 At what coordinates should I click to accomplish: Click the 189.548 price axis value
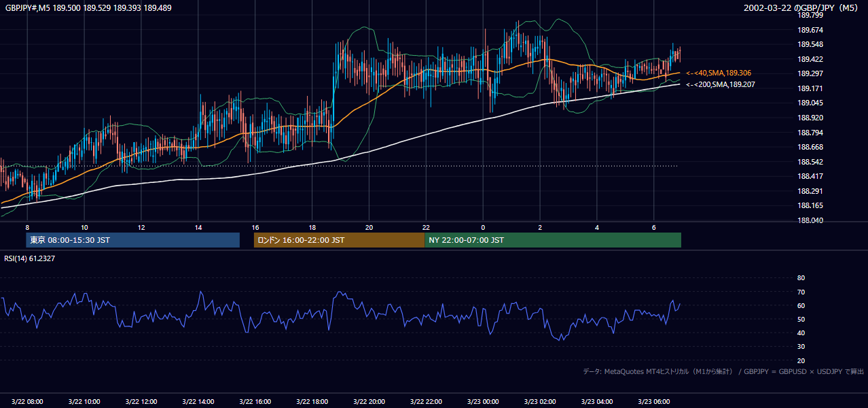tap(810, 44)
